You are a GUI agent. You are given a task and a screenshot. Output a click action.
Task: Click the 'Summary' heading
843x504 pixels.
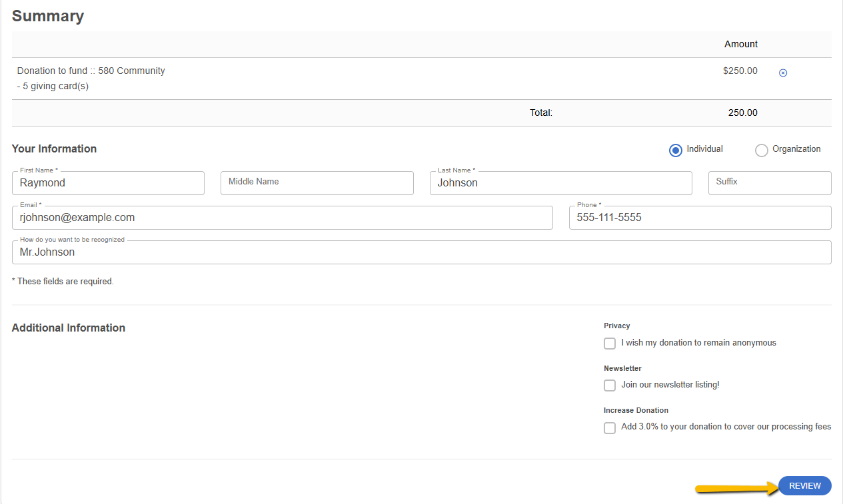coord(48,16)
